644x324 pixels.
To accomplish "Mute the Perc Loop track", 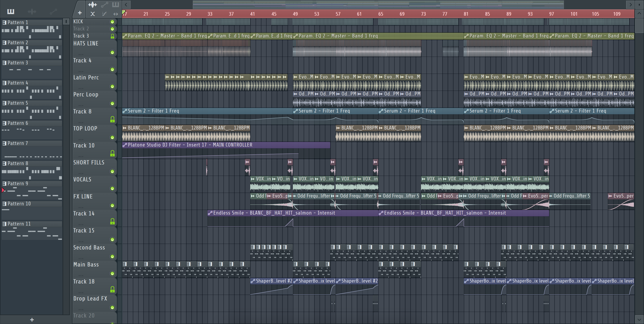I will tap(112, 104).
